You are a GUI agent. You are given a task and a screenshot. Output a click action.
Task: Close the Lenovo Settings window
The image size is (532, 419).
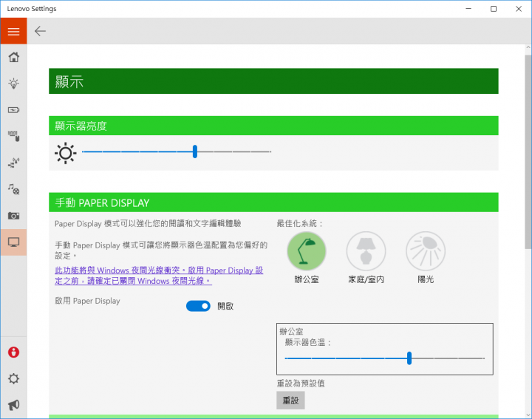[x=519, y=9]
